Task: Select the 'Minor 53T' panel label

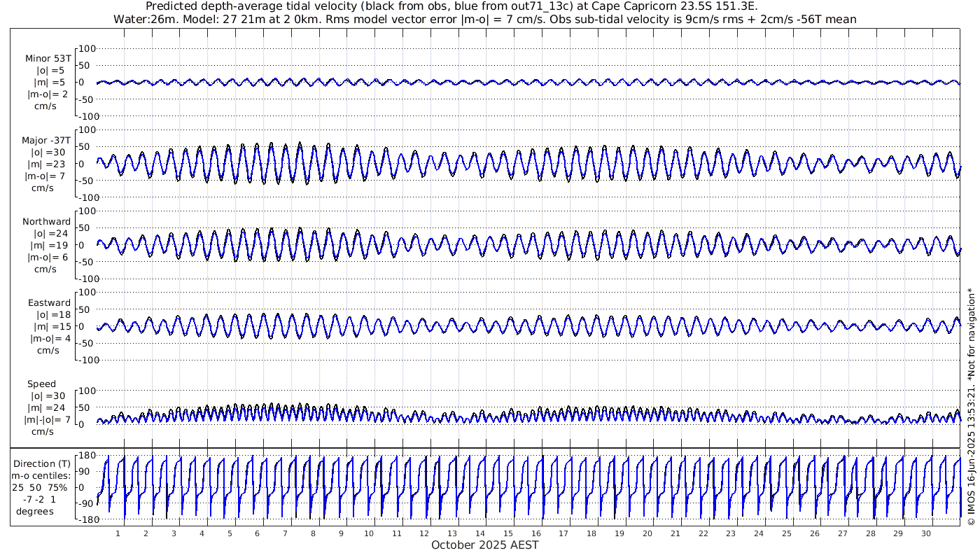Action: (x=48, y=59)
